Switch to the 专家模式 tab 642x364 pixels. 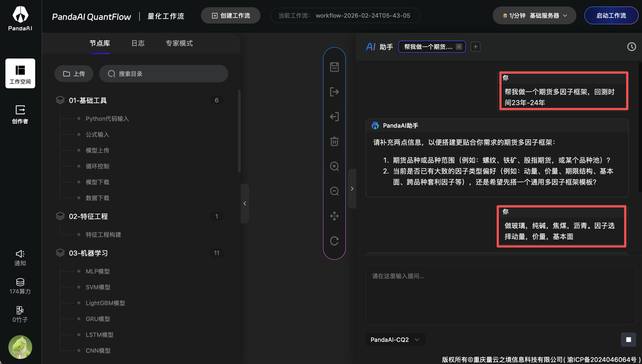click(x=179, y=43)
